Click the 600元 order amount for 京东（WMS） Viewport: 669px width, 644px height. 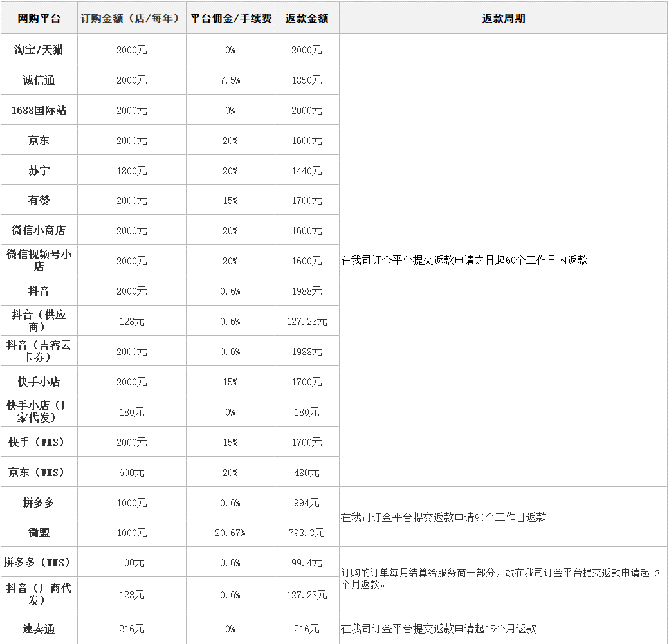click(131, 472)
